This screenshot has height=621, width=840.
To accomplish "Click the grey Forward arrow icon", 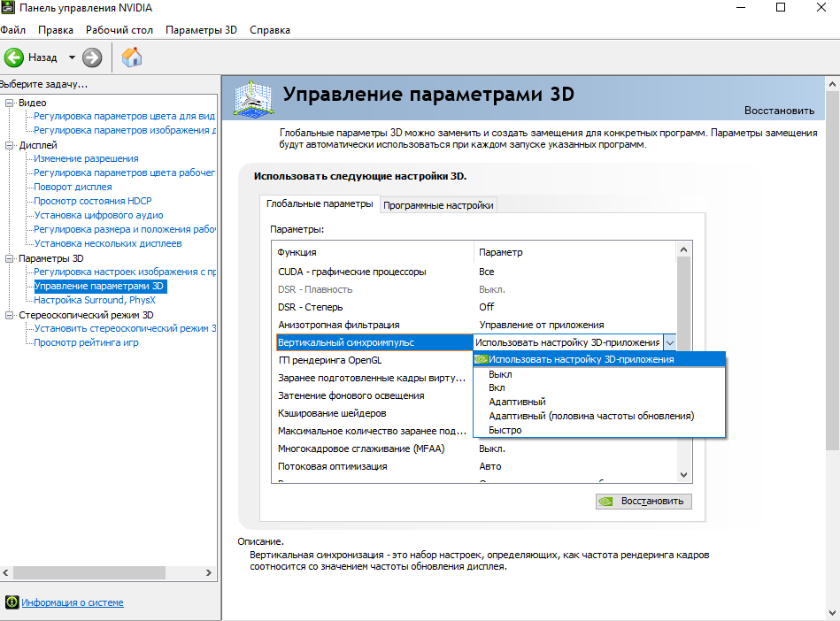I will tap(92, 57).
